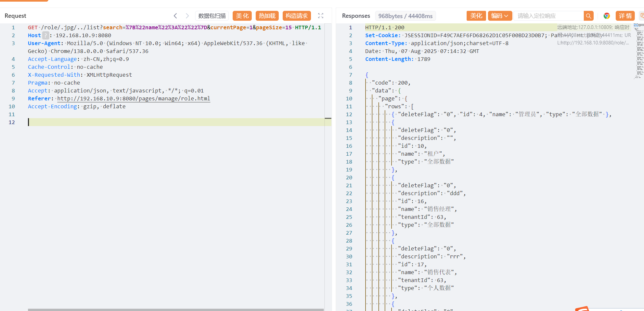This screenshot has height=311, width=644.
Task: Click the 美化 button in the Request panel
Action: pos(242,16)
